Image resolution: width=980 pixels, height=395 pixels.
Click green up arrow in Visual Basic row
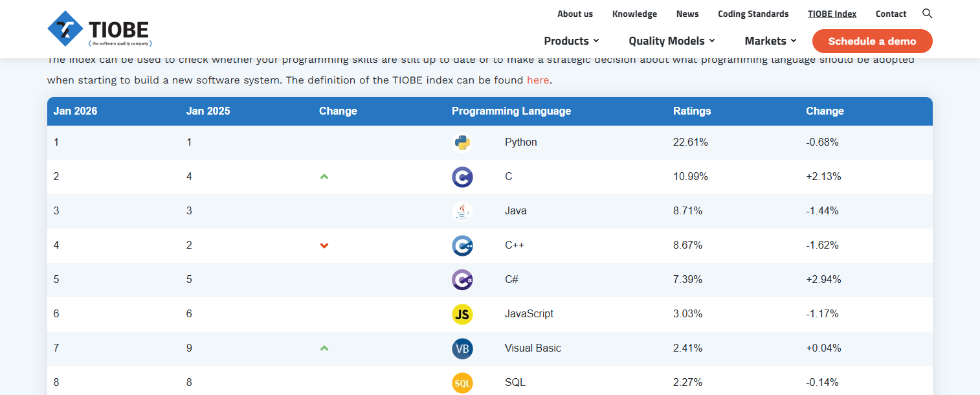324,348
